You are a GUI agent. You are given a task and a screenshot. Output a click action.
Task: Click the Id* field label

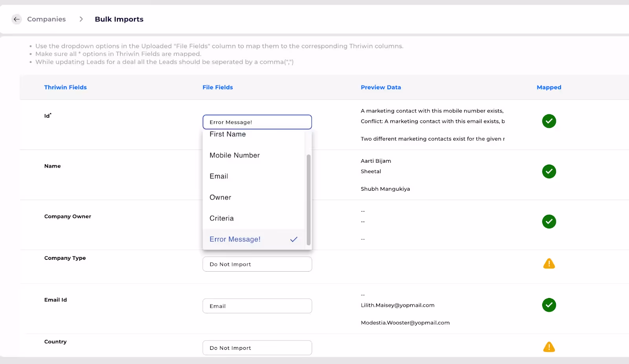48,116
